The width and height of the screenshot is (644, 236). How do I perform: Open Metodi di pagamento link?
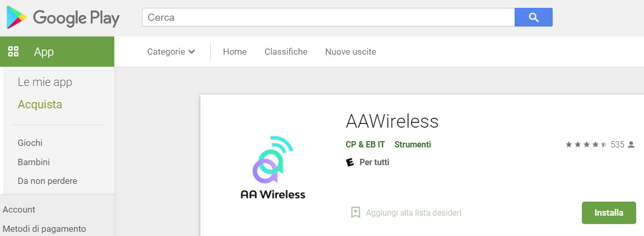point(44,229)
